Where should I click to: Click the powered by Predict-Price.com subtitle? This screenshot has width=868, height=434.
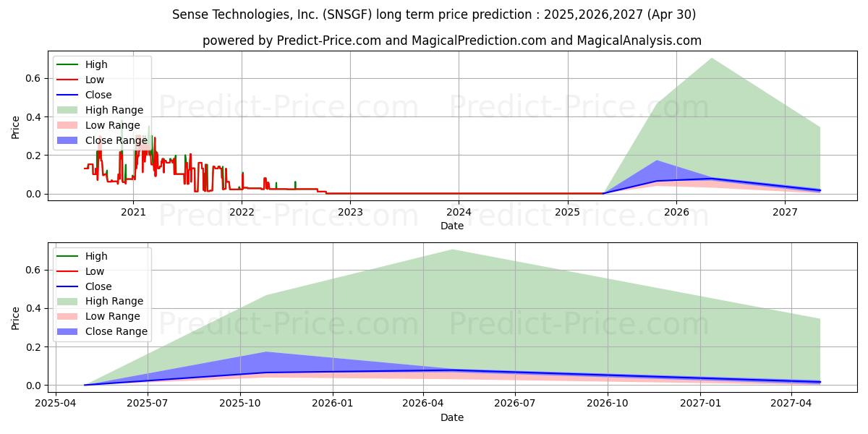click(x=452, y=41)
